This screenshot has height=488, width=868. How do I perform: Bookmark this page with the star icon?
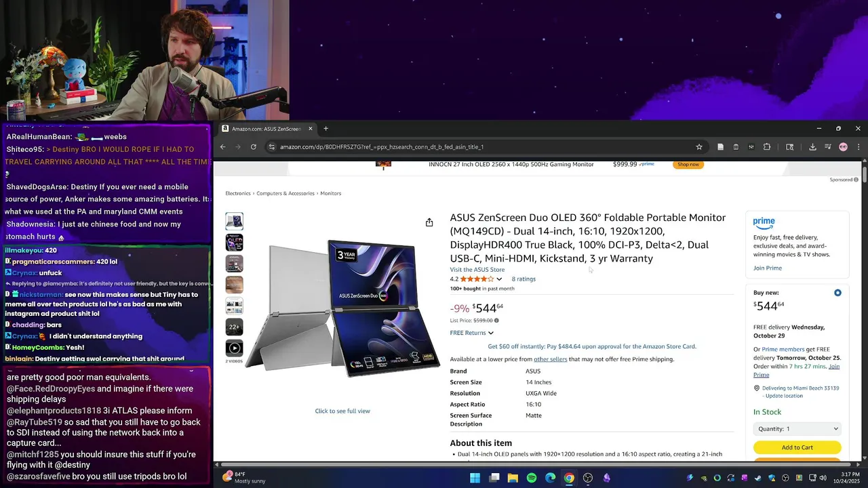[x=699, y=147]
